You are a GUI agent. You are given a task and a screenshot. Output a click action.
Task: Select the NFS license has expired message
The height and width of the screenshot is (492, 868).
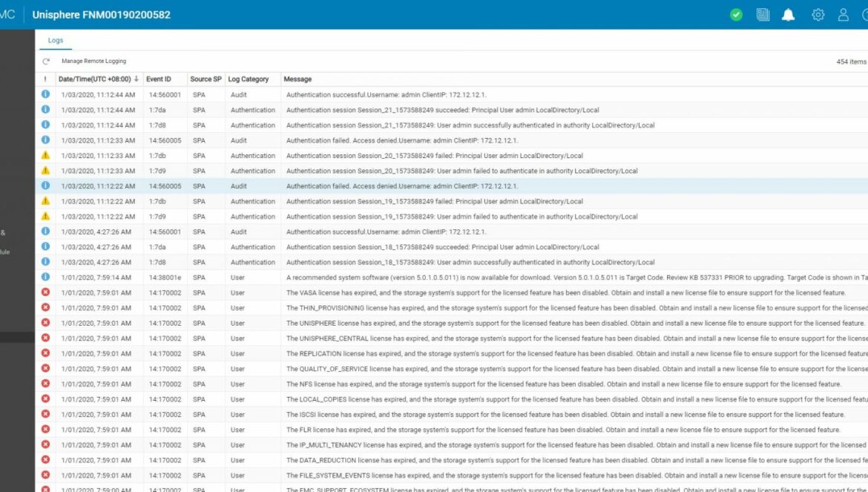[564, 384]
